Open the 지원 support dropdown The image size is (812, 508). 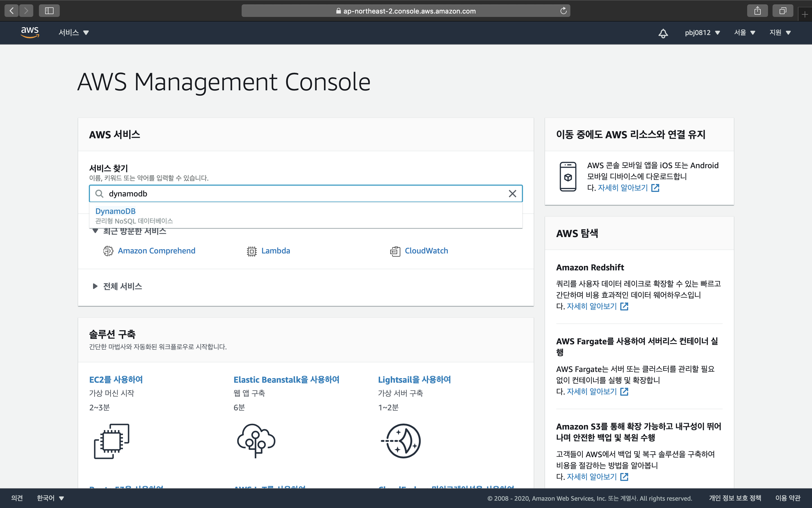pyautogui.click(x=780, y=32)
